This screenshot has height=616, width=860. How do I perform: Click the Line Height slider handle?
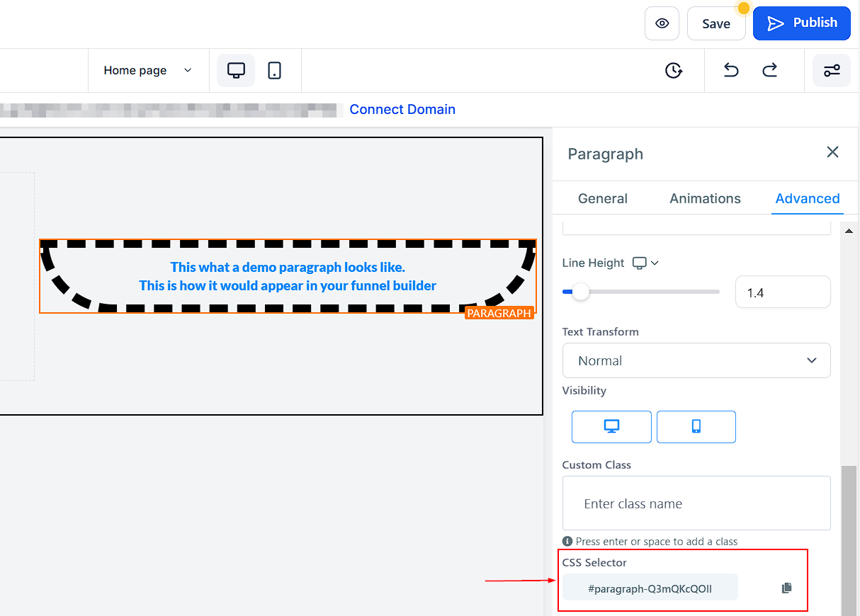580,292
